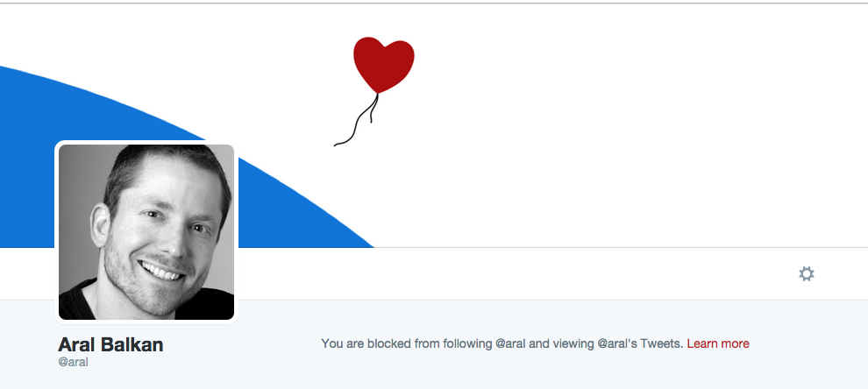
Task: Click the Aral Balkan display name
Action: tap(110, 344)
